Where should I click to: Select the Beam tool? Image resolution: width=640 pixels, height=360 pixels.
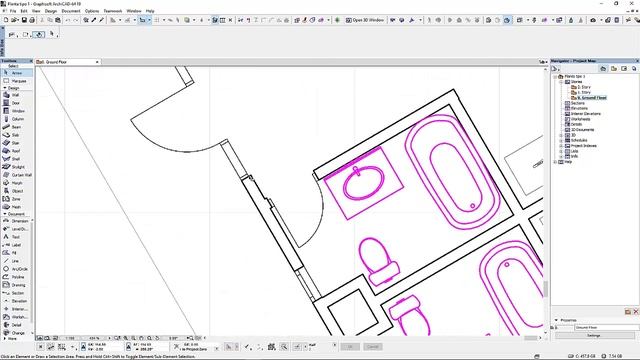point(17,127)
